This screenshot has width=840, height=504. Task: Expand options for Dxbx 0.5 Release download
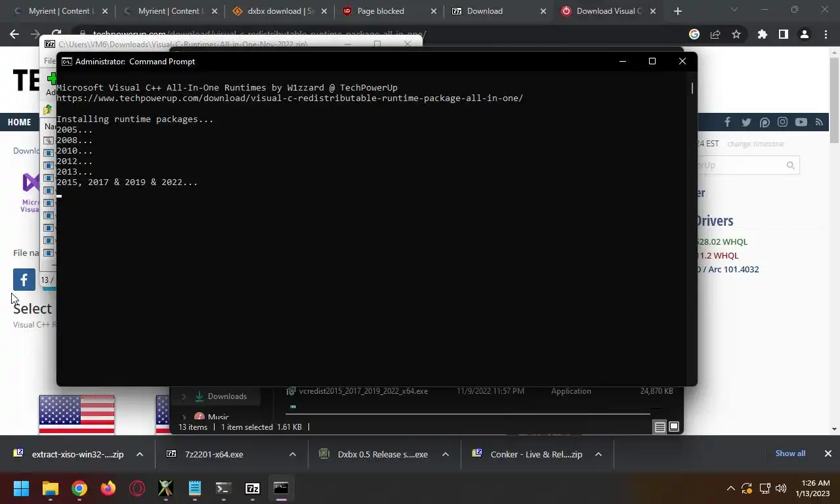(446, 454)
